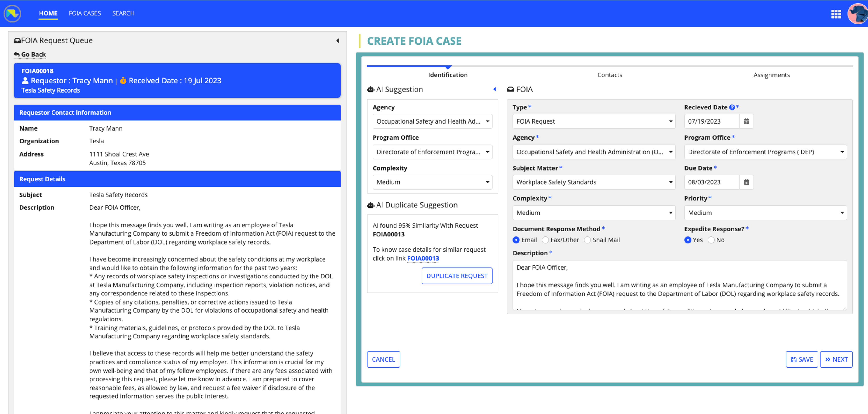Screen dimensions: 868x414
Task: Click the SAVE button
Action: coord(802,359)
